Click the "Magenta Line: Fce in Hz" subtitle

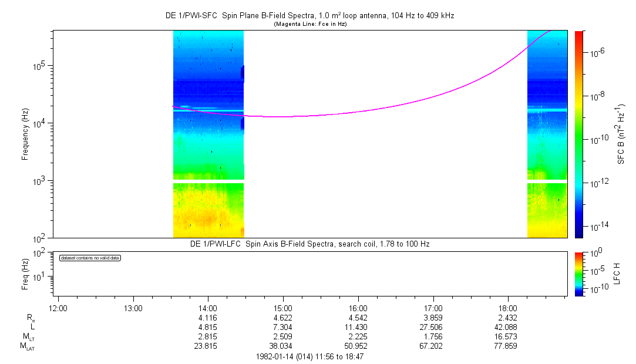click(309, 24)
